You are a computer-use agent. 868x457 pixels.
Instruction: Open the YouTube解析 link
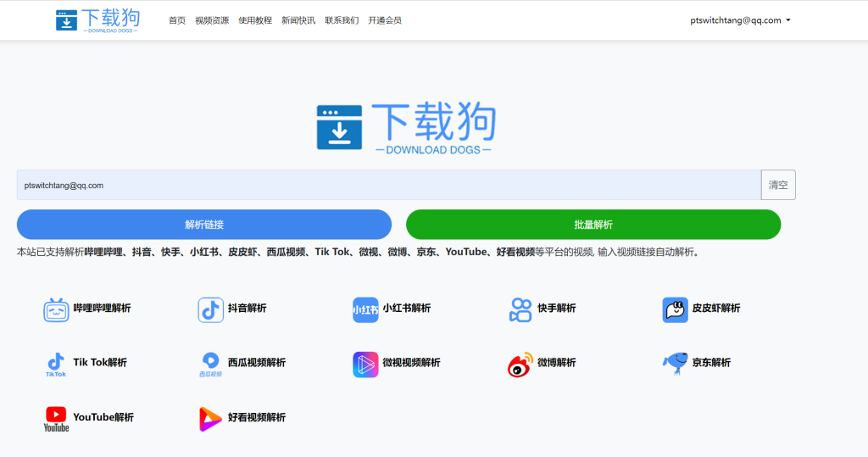(x=103, y=417)
